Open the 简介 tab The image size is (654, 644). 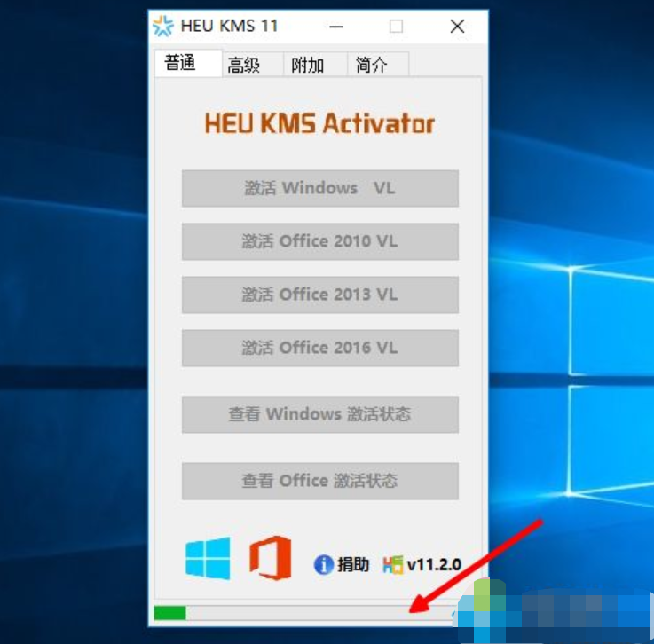[378, 65]
